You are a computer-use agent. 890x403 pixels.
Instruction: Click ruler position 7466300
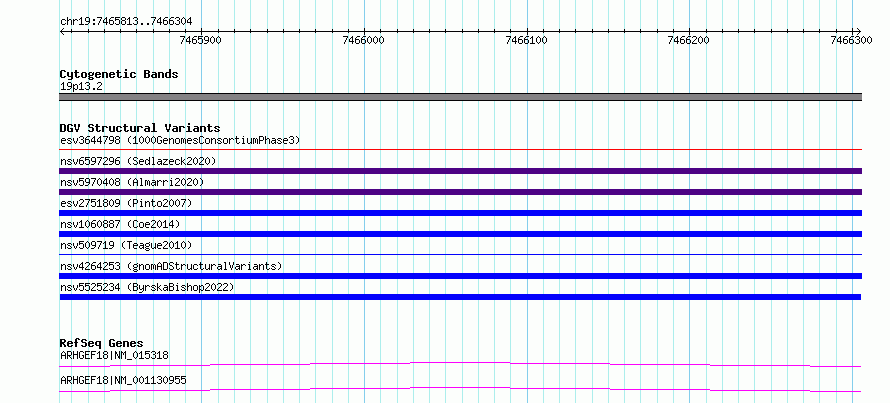pyautogui.click(x=852, y=40)
